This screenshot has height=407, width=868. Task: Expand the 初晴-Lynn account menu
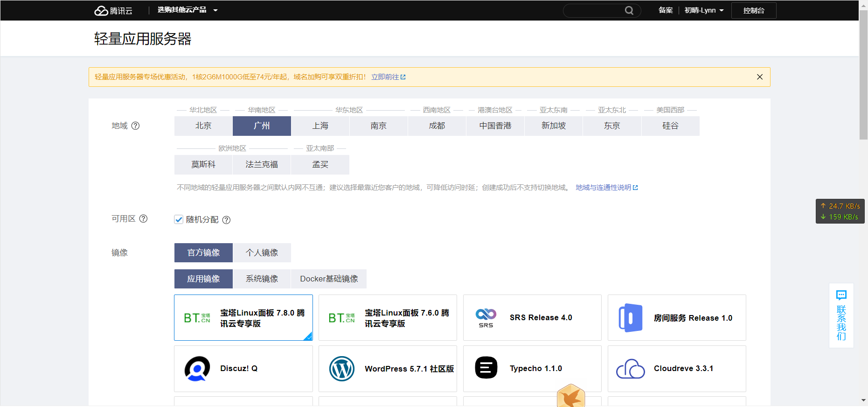704,10
